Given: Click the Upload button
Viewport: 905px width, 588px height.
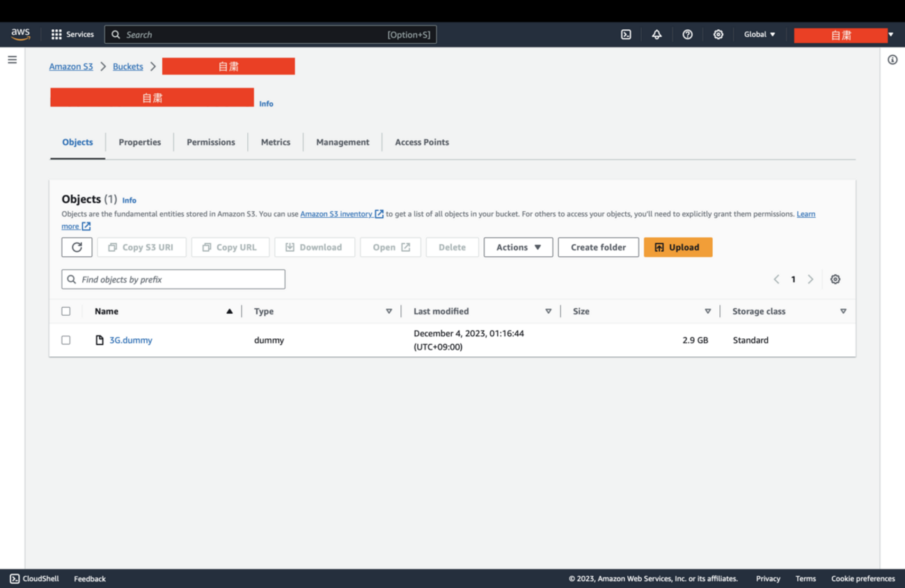Looking at the screenshot, I should coord(678,247).
